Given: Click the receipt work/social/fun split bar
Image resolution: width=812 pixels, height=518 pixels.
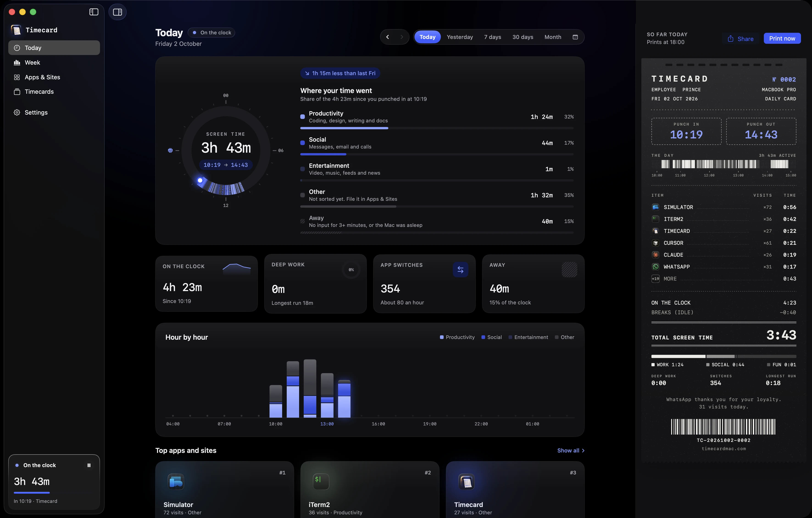Looking at the screenshot, I should (724, 357).
